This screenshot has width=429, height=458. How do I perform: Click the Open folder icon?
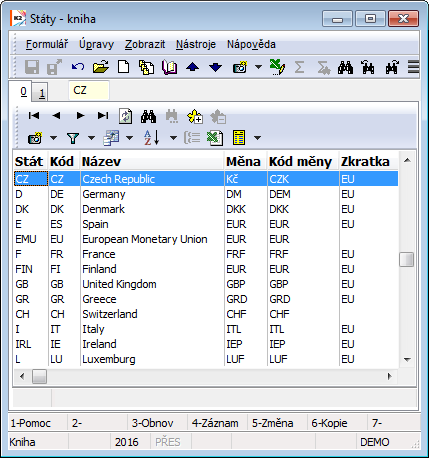click(x=101, y=67)
